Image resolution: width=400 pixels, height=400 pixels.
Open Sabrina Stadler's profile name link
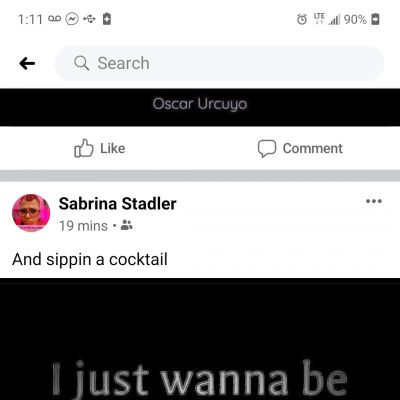pos(117,203)
